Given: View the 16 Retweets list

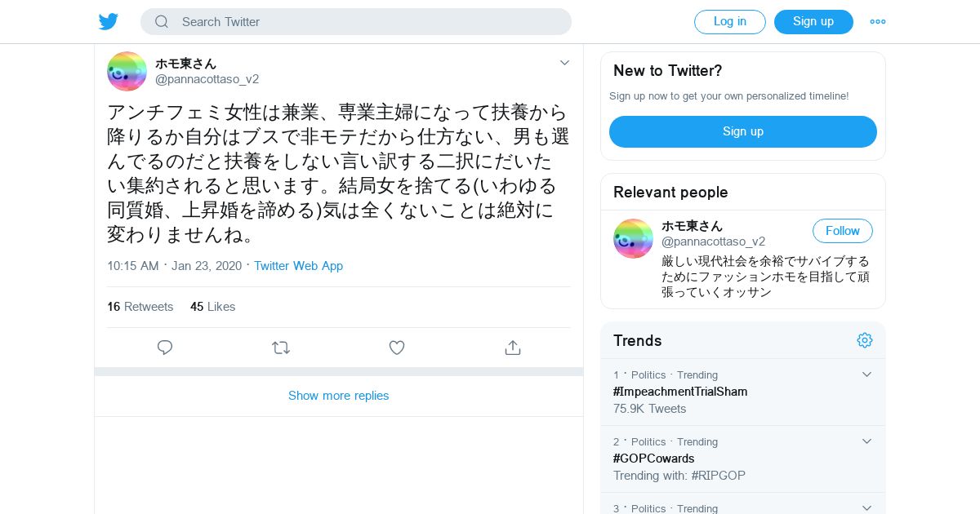Looking at the screenshot, I should coord(140,307).
